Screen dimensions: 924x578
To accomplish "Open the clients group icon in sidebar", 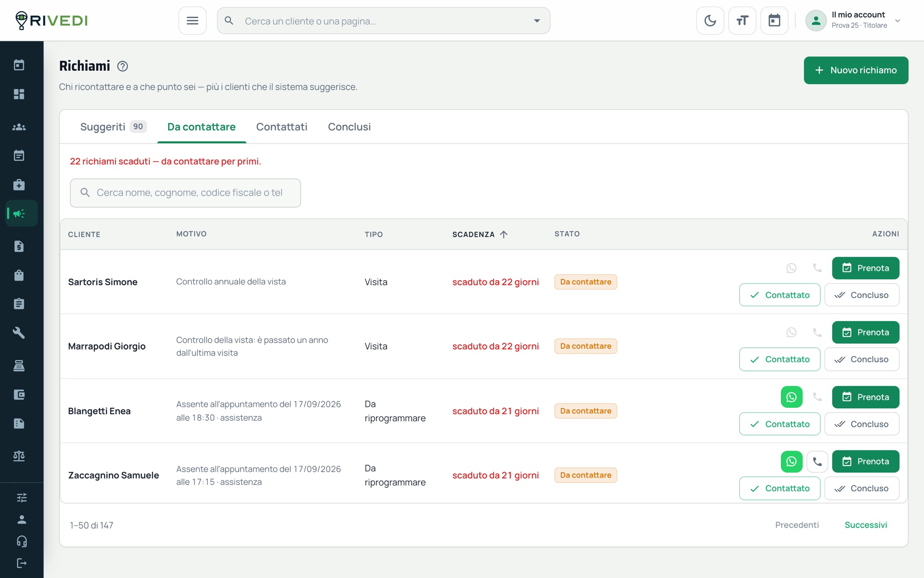I will [19, 127].
